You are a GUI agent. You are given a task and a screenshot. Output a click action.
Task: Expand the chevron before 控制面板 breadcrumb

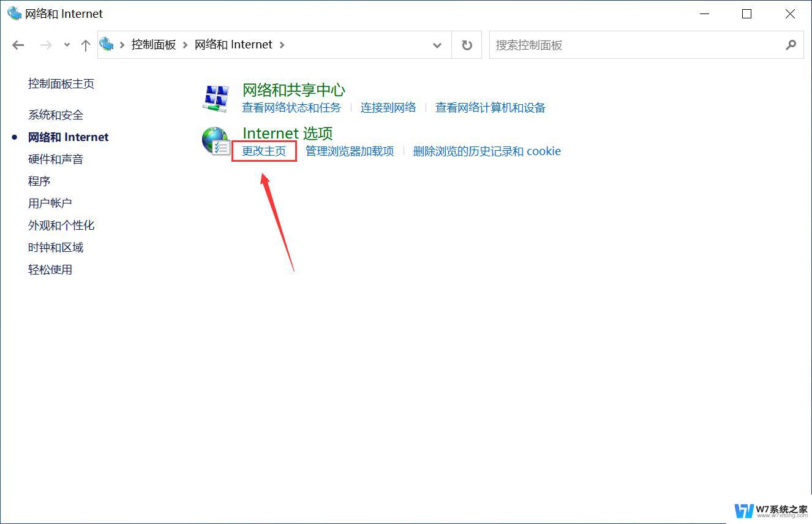tap(122, 45)
